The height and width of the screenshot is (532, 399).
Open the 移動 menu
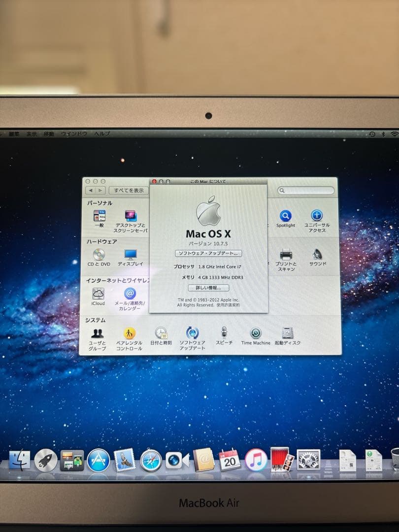(x=49, y=133)
